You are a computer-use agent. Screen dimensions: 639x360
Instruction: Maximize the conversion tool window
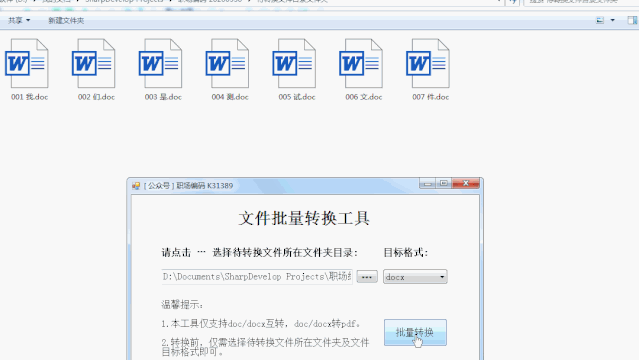[444, 184]
